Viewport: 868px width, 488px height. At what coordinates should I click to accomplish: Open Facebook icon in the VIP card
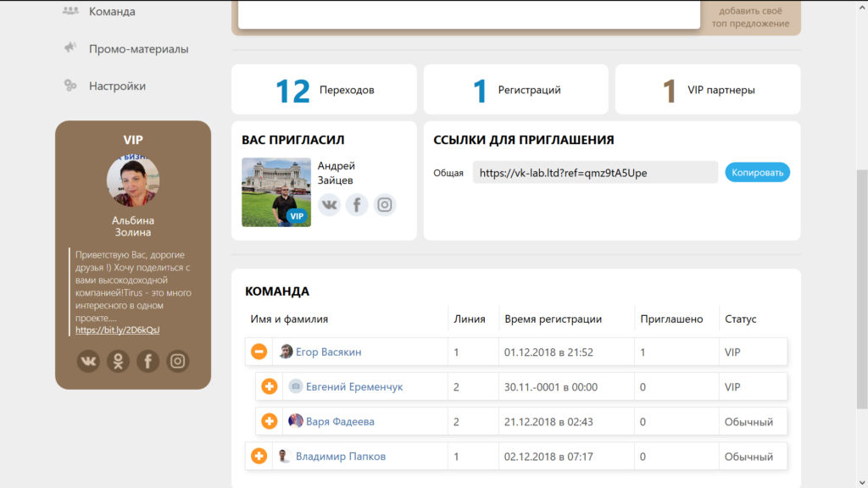pyautogui.click(x=147, y=361)
